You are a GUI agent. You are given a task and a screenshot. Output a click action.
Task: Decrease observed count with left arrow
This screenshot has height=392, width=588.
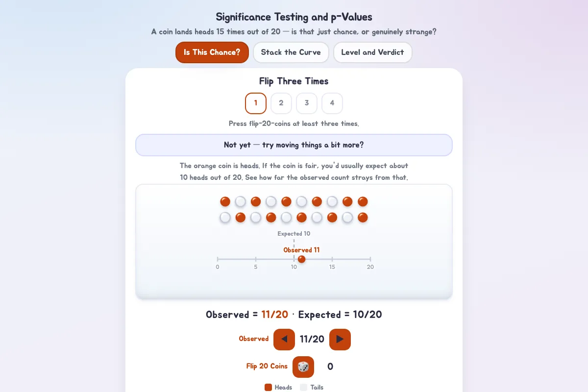(x=284, y=339)
